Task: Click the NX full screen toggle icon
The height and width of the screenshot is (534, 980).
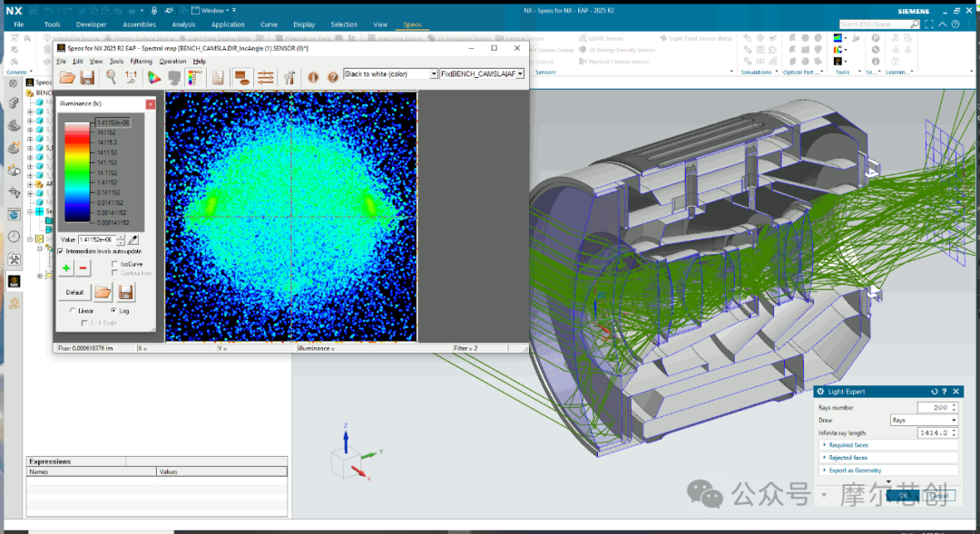Action: [x=929, y=24]
